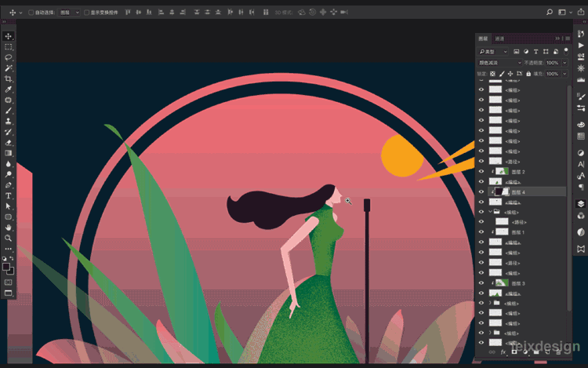This screenshot has height=368, width=588.
Task: Toggle visibility of the expanded group folder layer
Action: pos(481,212)
